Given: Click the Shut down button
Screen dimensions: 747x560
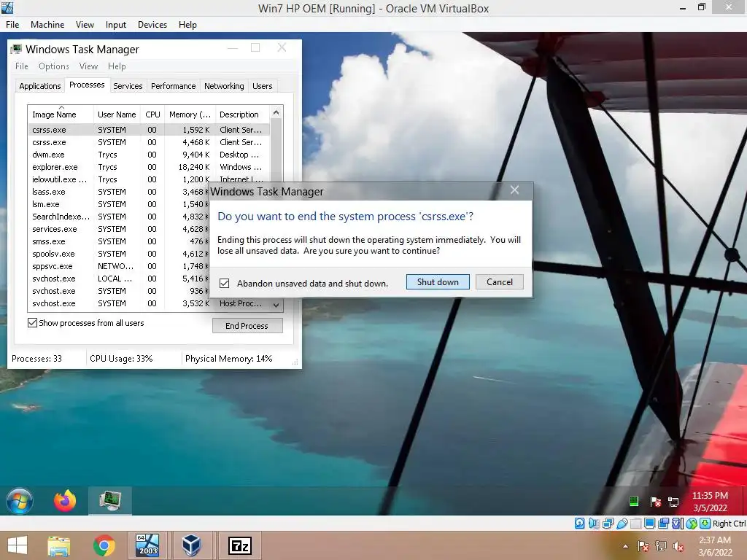Looking at the screenshot, I should (x=438, y=282).
